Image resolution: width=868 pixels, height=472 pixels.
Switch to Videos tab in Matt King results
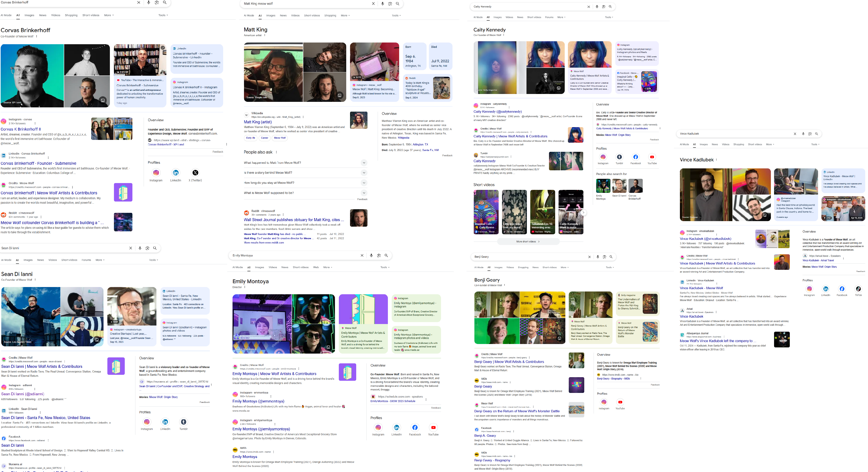(295, 16)
